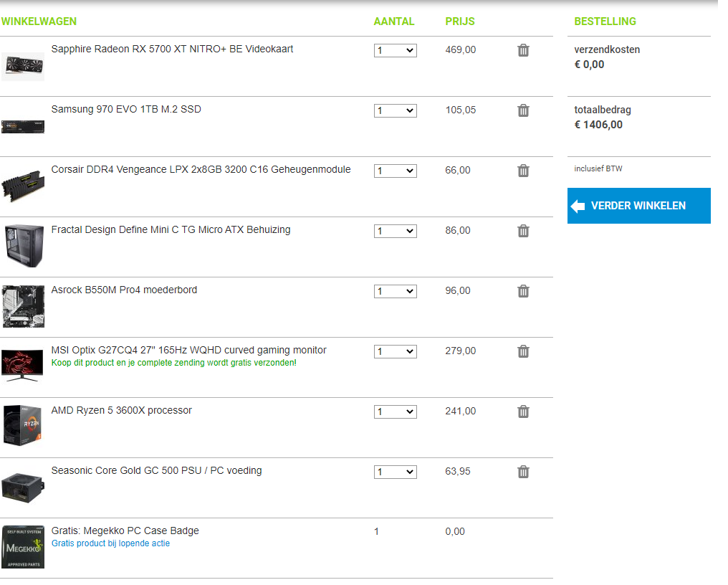Click the Samsung 970 EVO SSD thumbnail
The image size is (728, 585).
[x=23, y=126]
